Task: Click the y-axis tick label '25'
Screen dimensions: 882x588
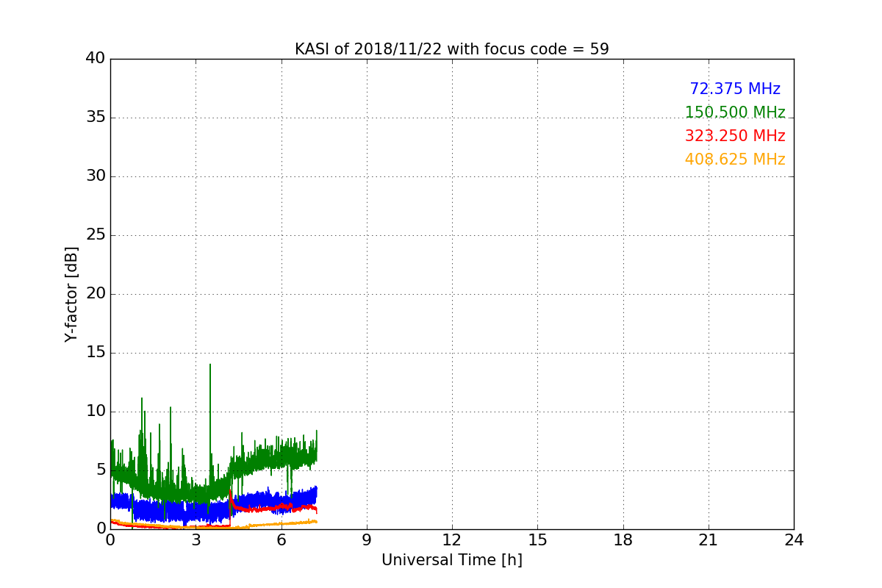Action: coord(96,235)
